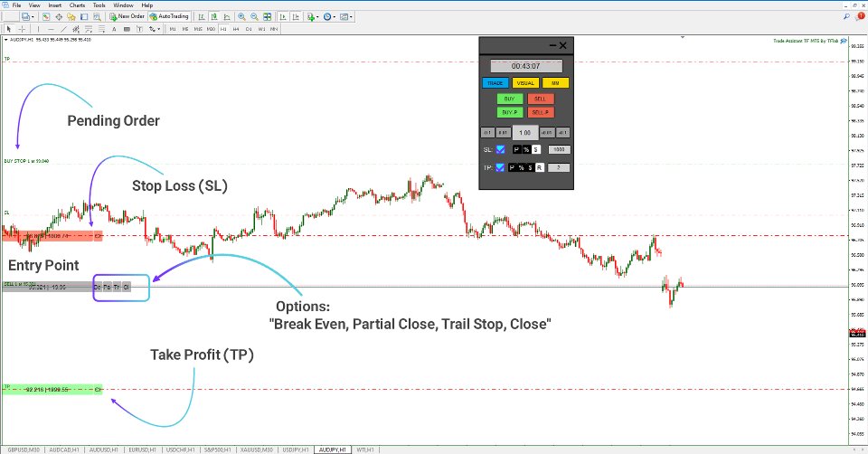Switch to W1 timeframe

pos(261,29)
